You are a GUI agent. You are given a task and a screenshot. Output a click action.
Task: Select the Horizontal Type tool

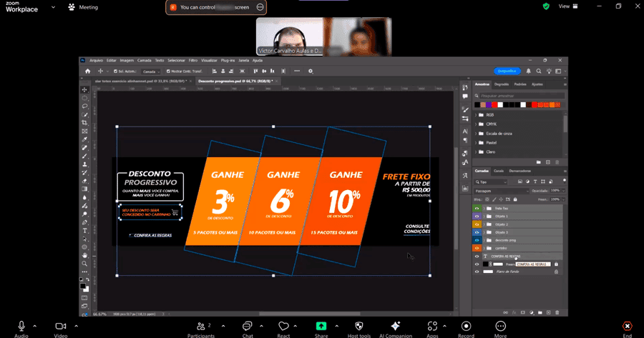pyautogui.click(x=84, y=231)
